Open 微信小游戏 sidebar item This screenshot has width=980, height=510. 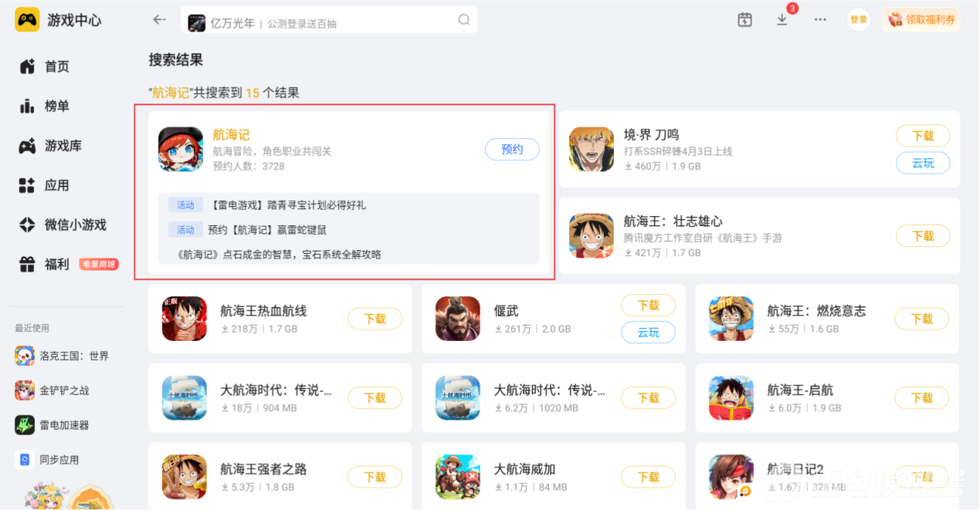click(x=63, y=225)
